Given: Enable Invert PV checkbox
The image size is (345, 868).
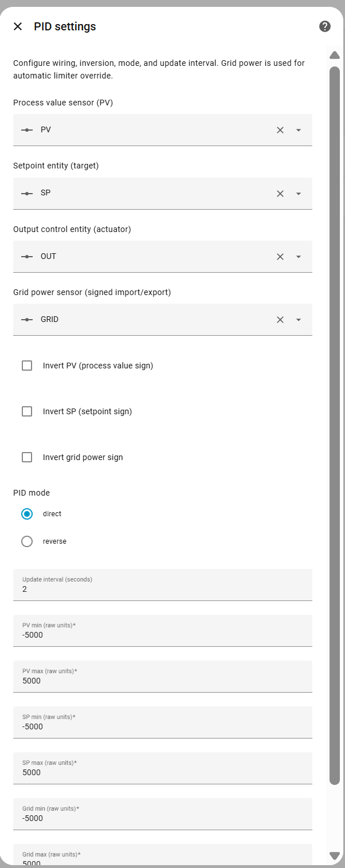Looking at the screenshot, I should coord(27,366).
